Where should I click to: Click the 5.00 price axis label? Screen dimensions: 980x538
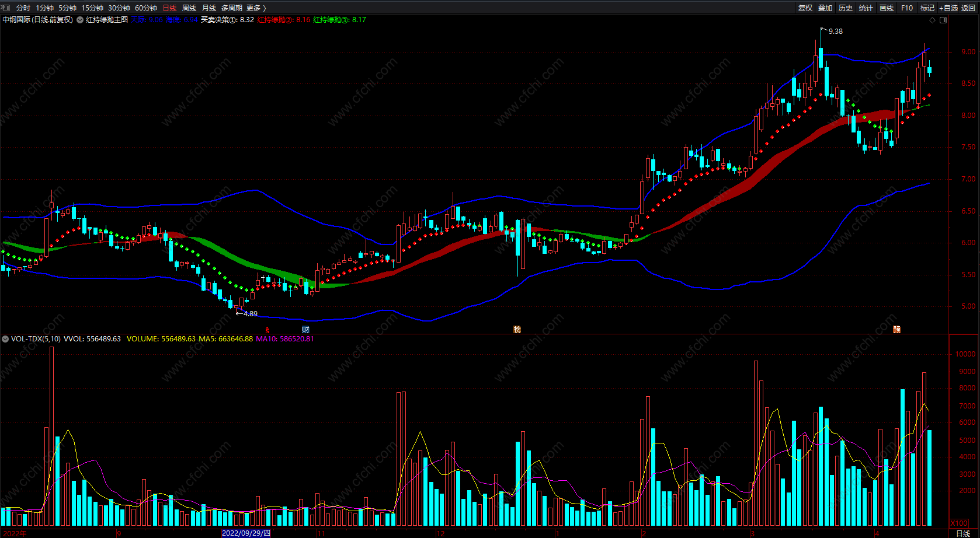(x=968, y=306)
